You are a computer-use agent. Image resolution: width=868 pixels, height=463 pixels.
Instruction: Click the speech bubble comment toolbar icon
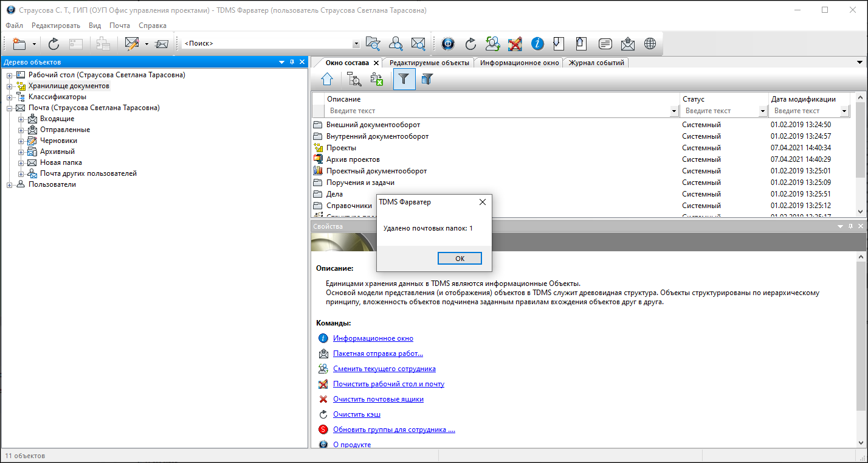point(605,43)
